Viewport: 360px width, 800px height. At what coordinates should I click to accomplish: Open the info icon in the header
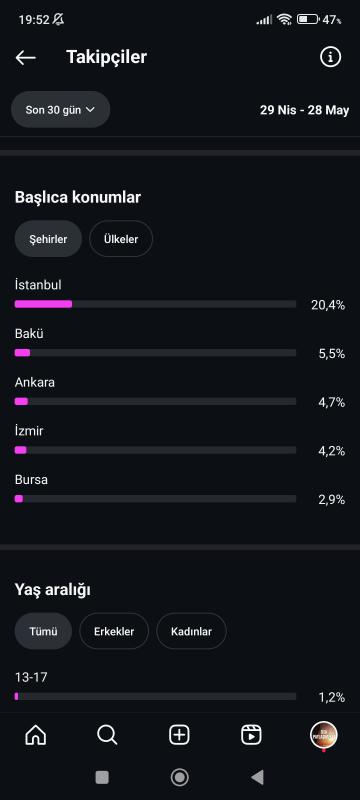tap(330, 57)
